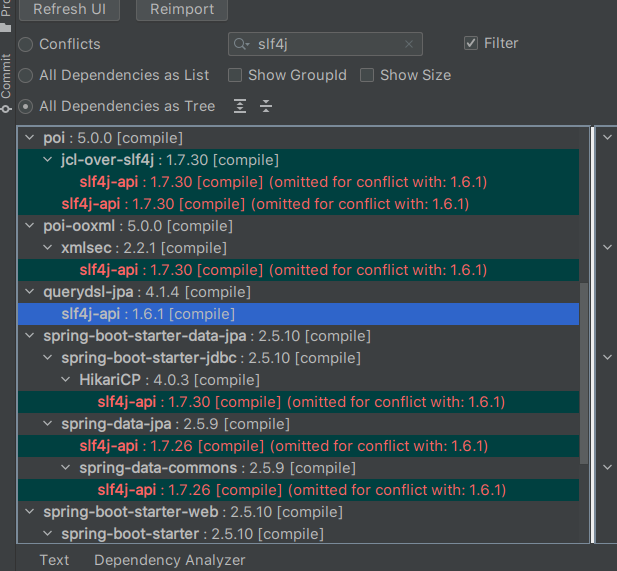Select the spring-boot-starter-web row
This screenshot has width=617, height=571.
point(298,512)
